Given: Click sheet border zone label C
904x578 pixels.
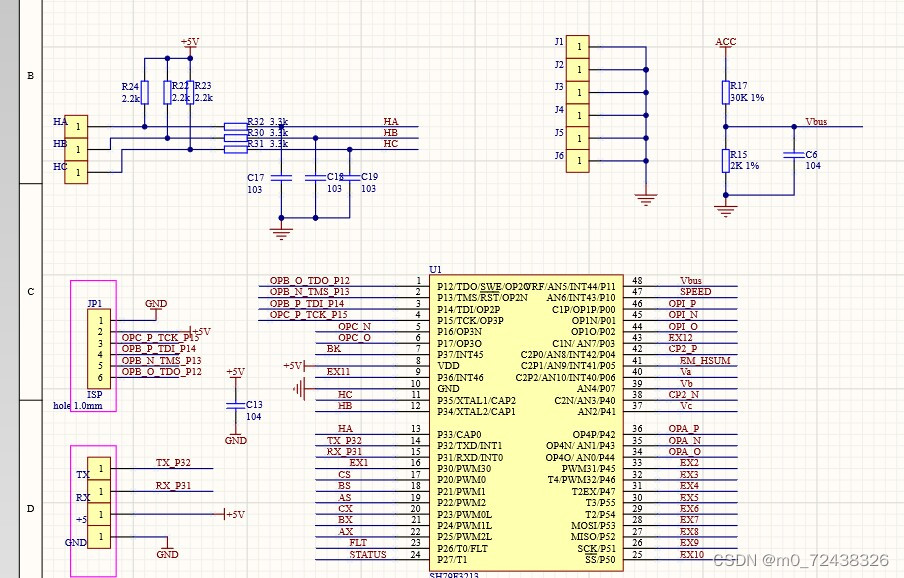Looking at the screenshot, I should click(31, 292).
